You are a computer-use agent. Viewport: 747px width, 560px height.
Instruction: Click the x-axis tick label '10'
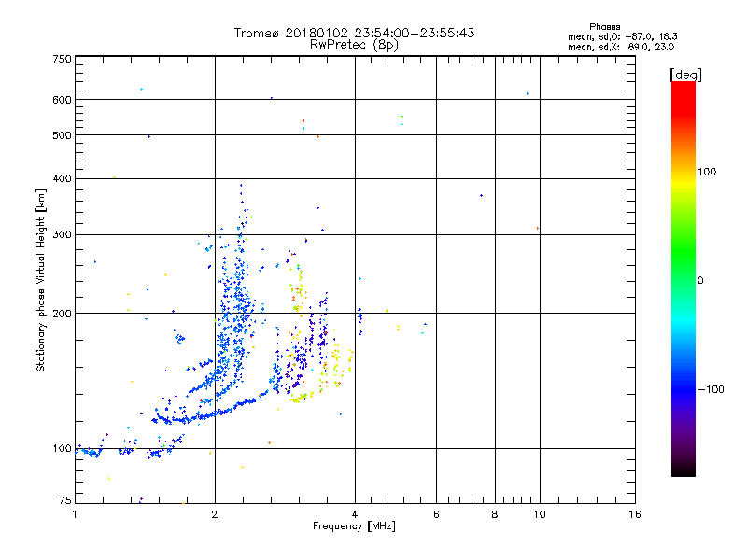pos(540,514)
